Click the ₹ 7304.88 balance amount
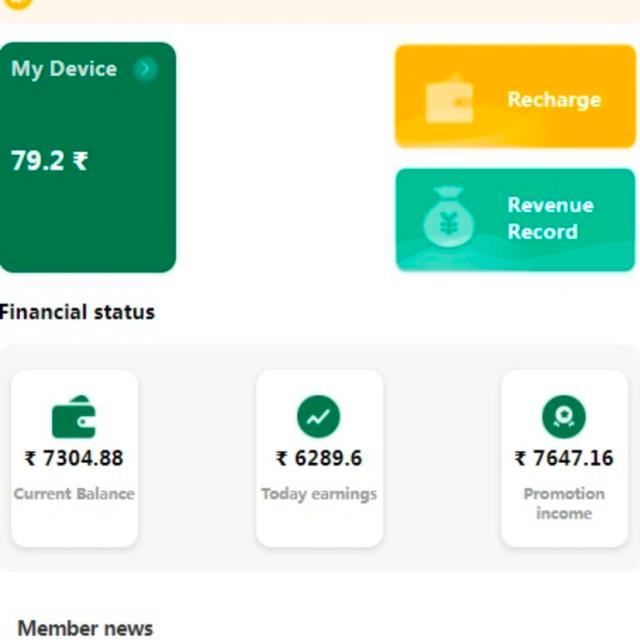The height and width of the screenshot is (640, 640). [x=74, y=458]
